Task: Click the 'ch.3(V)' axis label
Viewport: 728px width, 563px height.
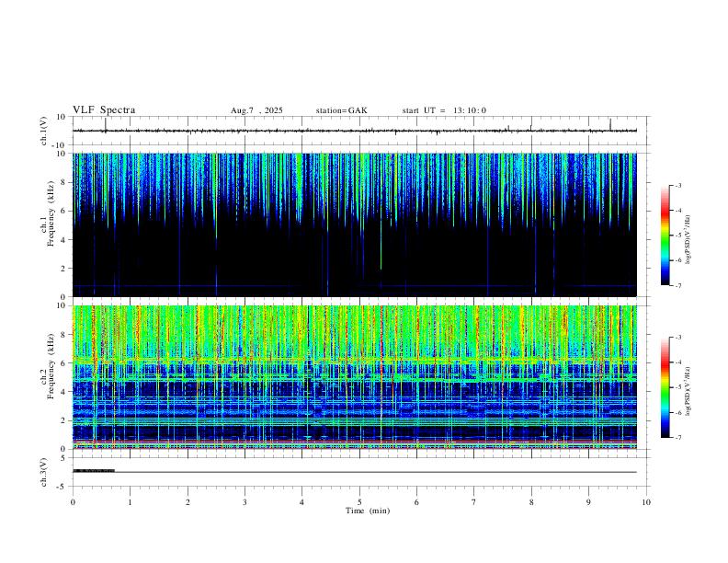Action: click(44, 473)
